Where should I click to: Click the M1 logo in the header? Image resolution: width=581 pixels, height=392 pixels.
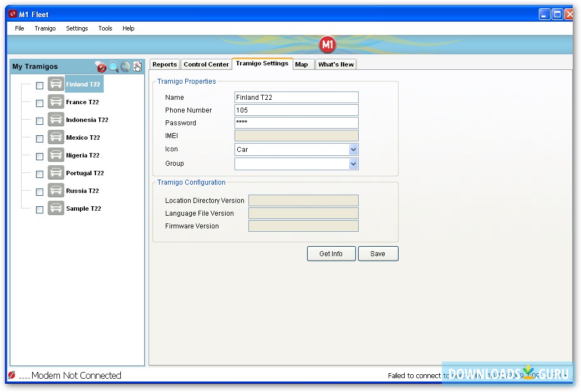tap(327, 44)
